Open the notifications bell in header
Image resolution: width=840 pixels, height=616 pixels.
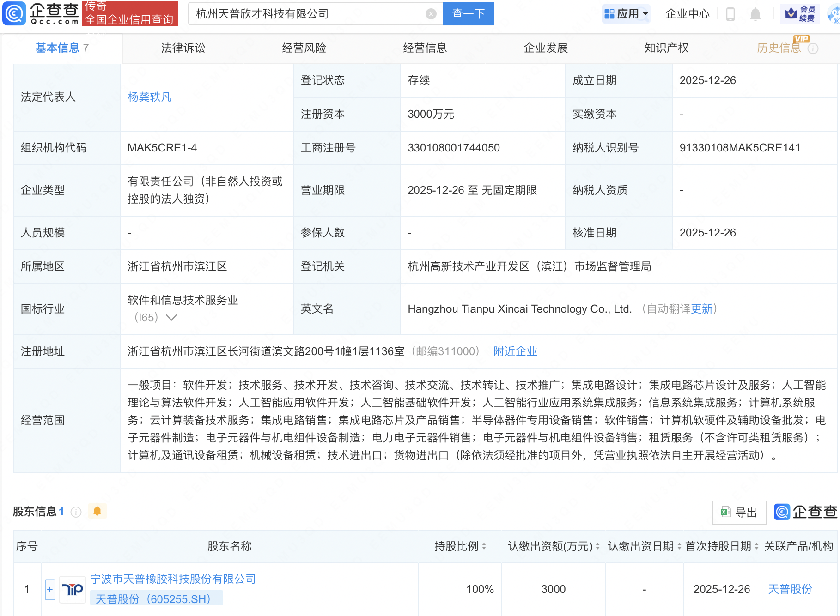coord(755,14)
